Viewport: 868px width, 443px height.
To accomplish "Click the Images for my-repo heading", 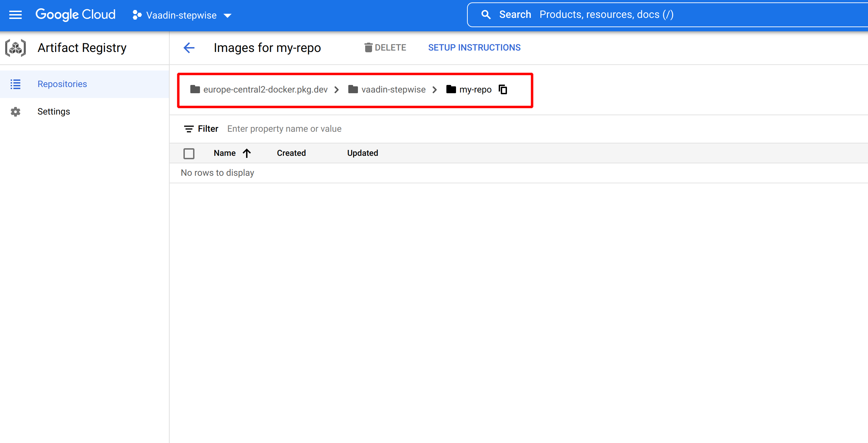I will click(267, 48).
